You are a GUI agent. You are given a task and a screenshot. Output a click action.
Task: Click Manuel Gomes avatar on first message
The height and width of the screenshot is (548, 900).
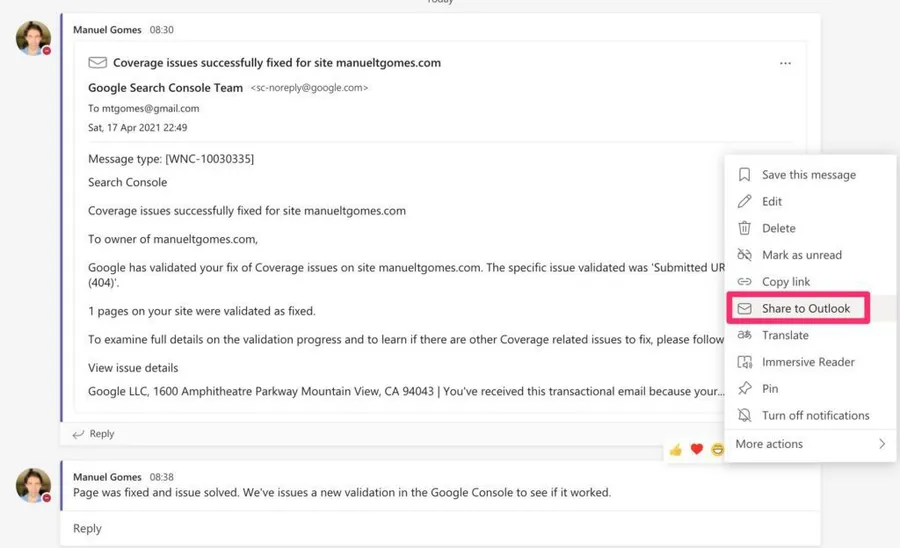[x=33, y=38]
